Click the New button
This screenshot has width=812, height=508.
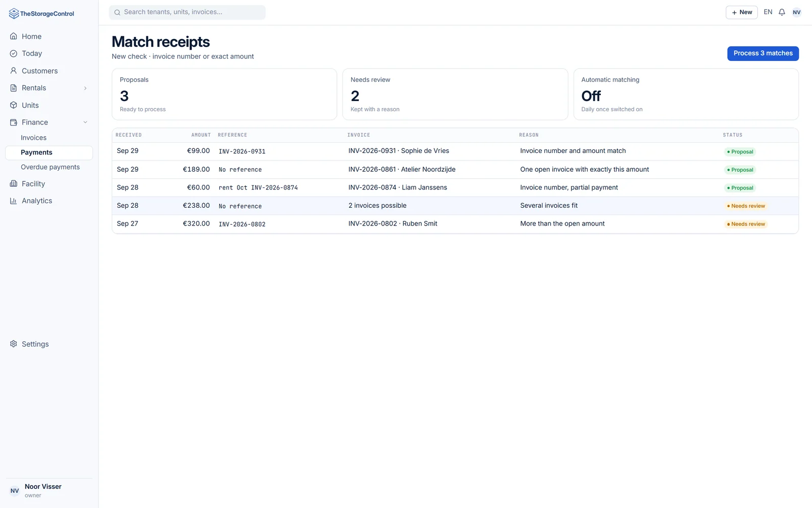[741, 12]
